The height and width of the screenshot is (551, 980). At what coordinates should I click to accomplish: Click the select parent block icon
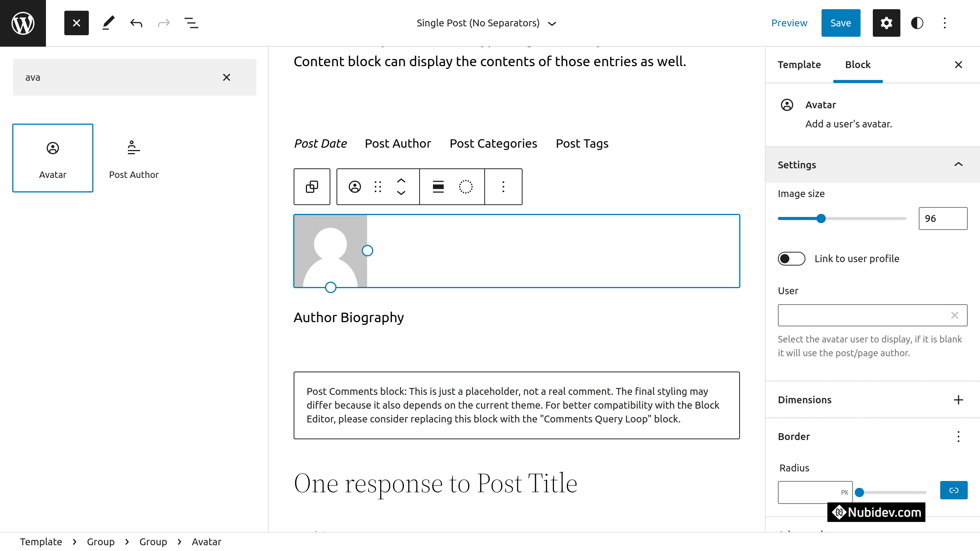(312, 187)
